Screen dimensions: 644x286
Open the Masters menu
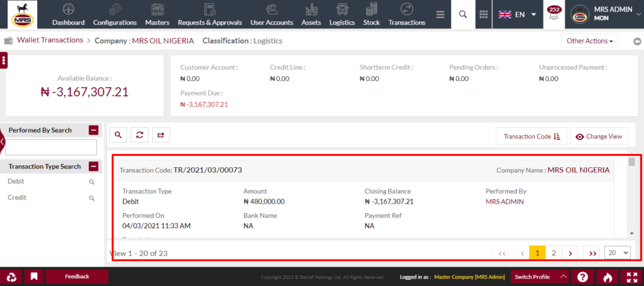pos(157,15)
